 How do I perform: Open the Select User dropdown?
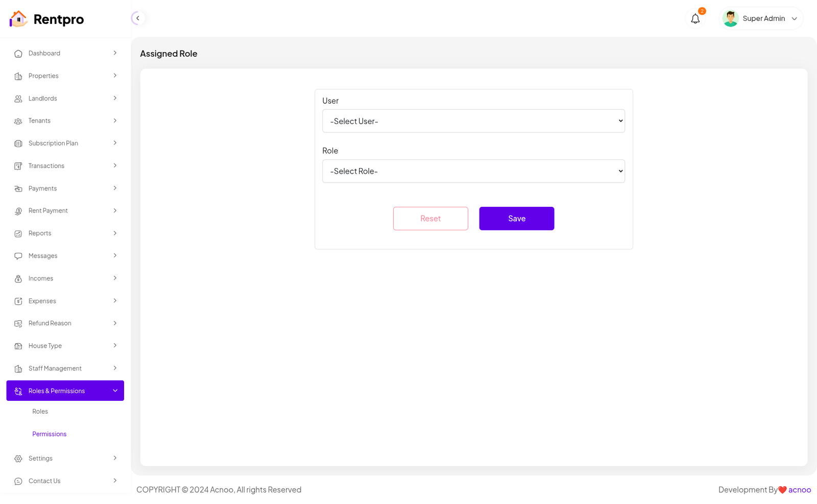473,121
